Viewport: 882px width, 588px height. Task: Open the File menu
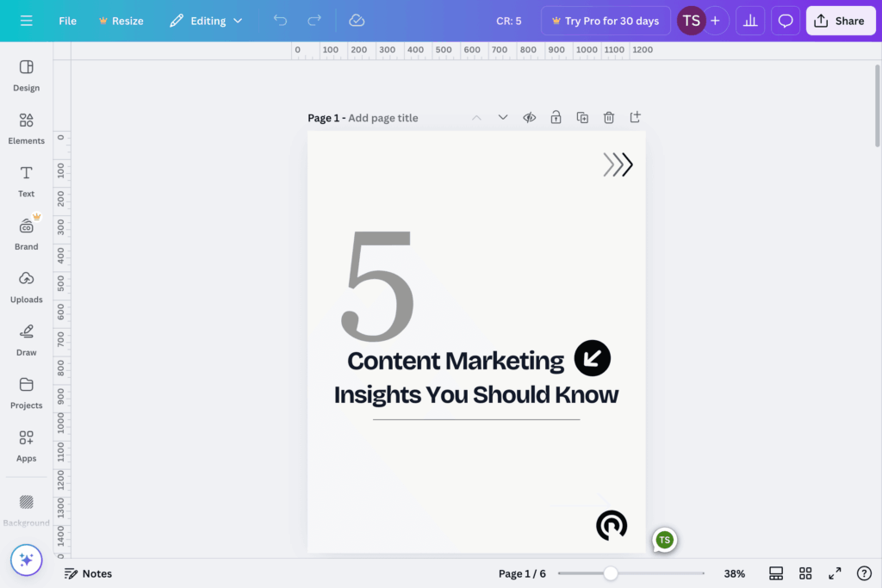(67, 21)
